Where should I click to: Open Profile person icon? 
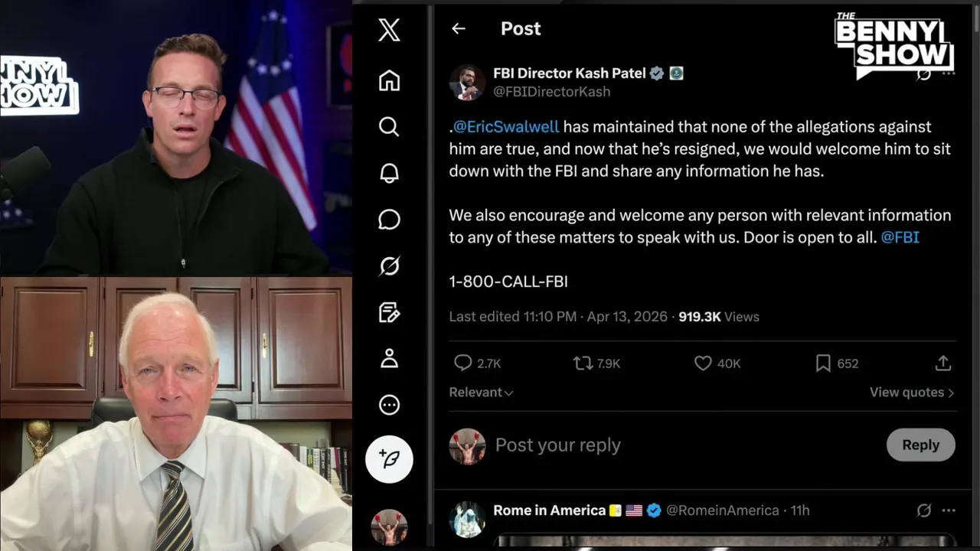[389, 358]
